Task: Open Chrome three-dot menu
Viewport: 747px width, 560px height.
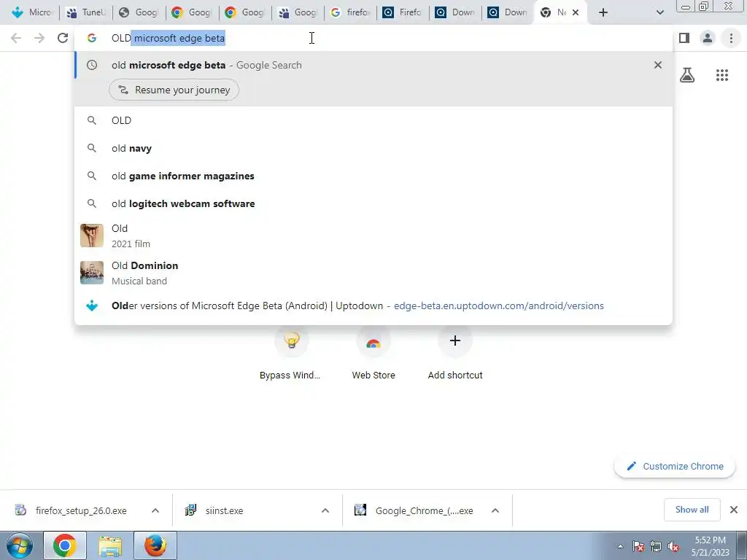Action: (731, 38)
